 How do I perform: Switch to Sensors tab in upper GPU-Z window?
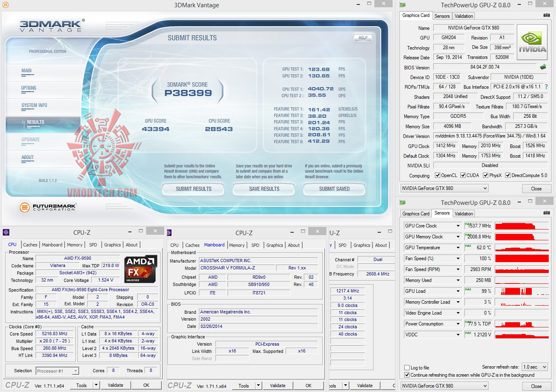pyautogui.click(x=442, y=16)
